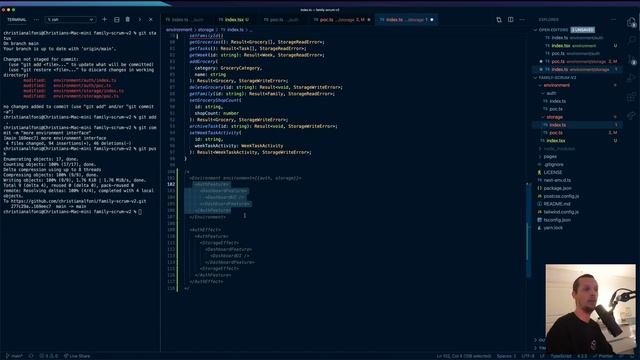Open the Search view in the activity bar
640x360 pixels.
click(x=632, y=40)
